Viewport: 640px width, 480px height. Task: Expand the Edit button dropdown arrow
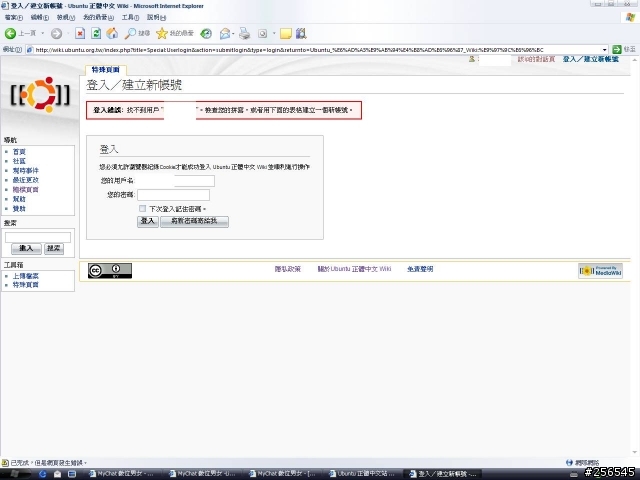[274, 33]
